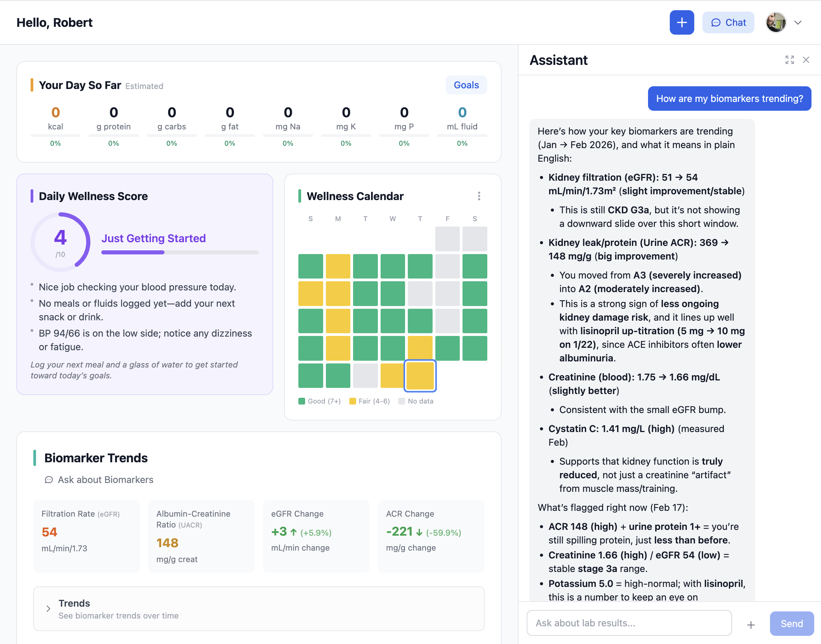
Task: Select Ask about Biomarkers
Action: point(106,480)
